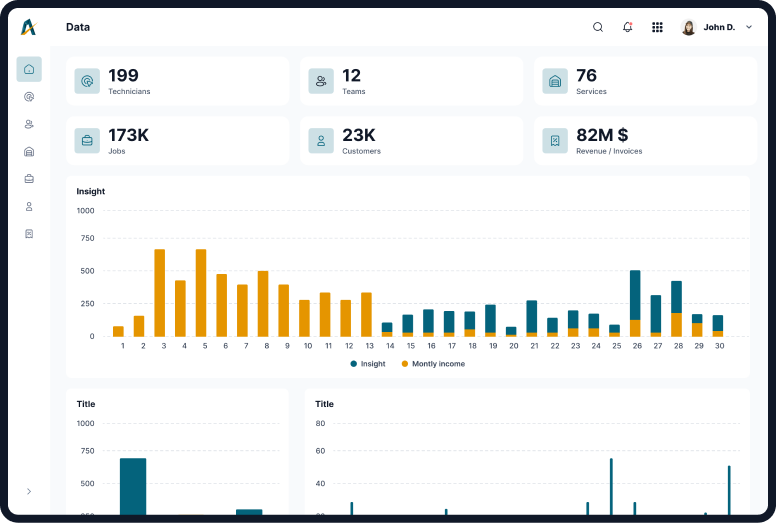This screenshot has height=523, width=776.
Task: Open the Home page from the sidebar
Action: point(29,69)
